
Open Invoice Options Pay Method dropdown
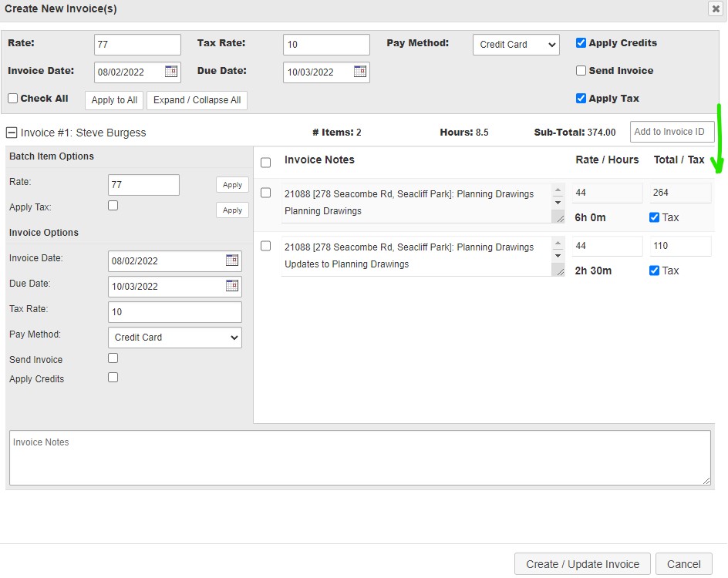click(175, 338)
